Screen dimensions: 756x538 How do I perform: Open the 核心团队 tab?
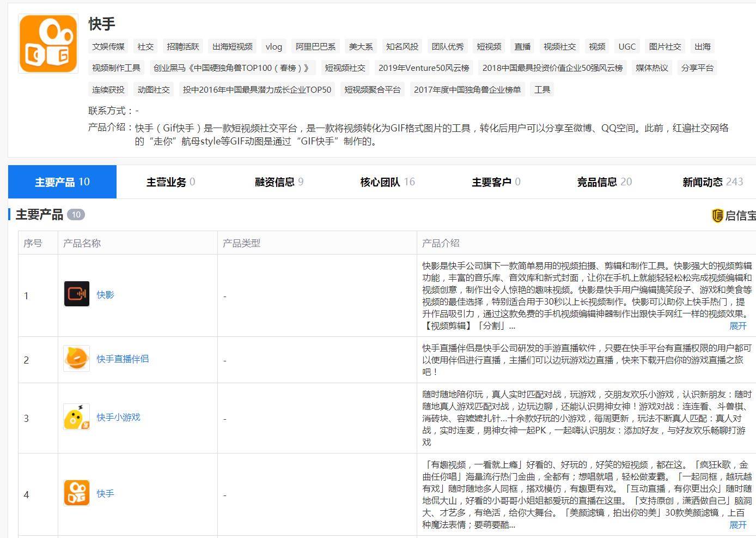tap(387, 182)
